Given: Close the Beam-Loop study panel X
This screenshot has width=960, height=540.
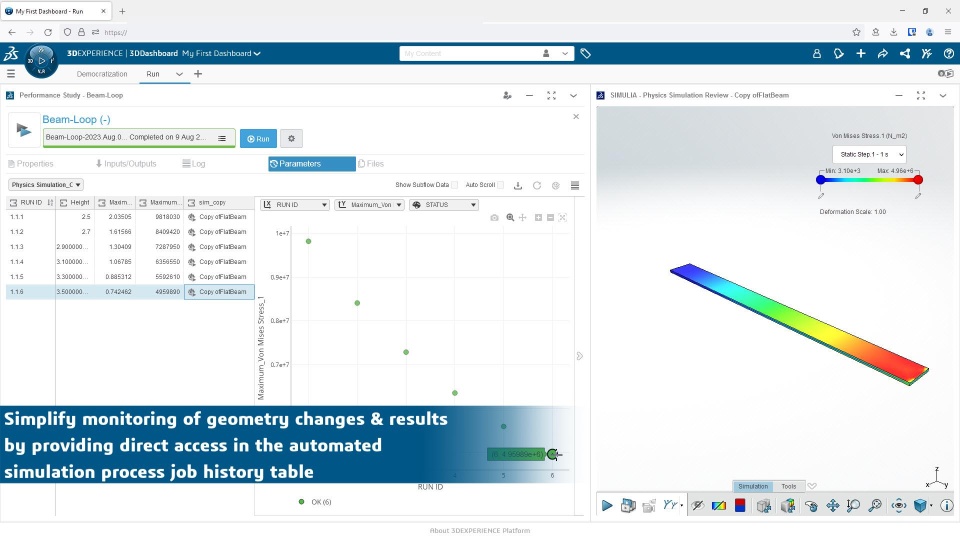Looking at the screenshot, I should [576, 116].
